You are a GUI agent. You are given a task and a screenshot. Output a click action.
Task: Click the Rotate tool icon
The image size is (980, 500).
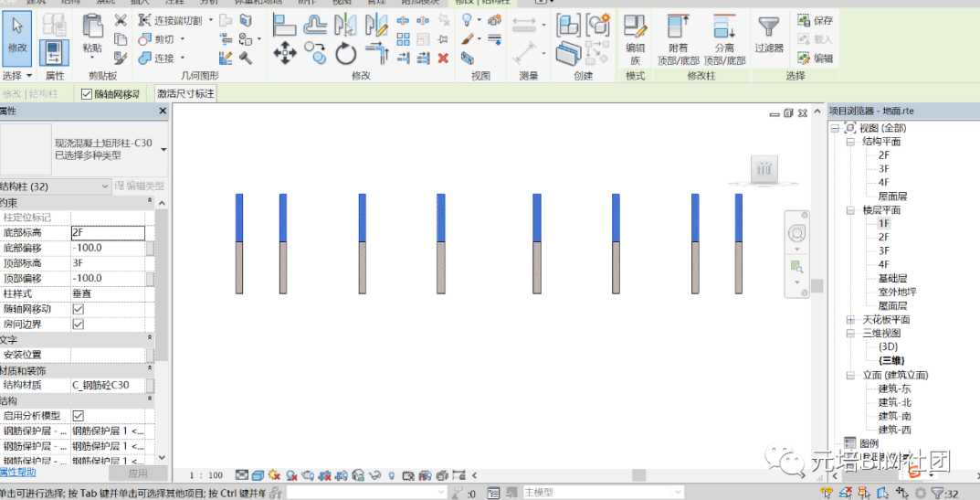point(345,54)
